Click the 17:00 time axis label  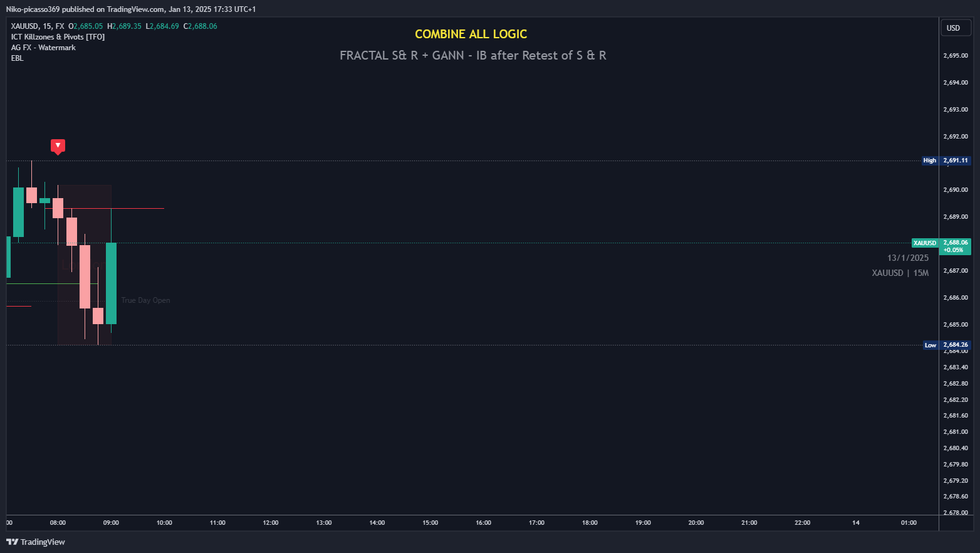pyautogui.click(x=537, y=523)
